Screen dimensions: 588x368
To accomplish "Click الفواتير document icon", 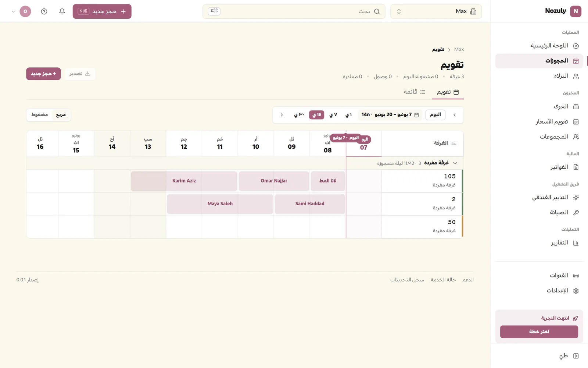I will 576,167.
